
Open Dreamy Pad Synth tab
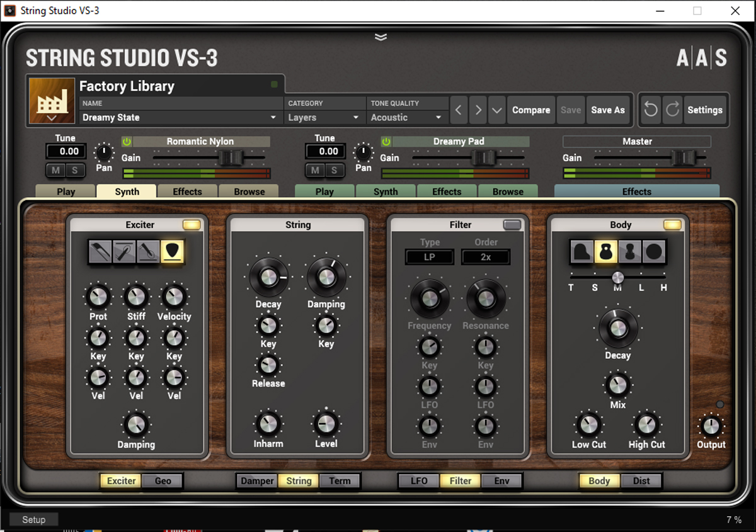[x=386, y=191]
